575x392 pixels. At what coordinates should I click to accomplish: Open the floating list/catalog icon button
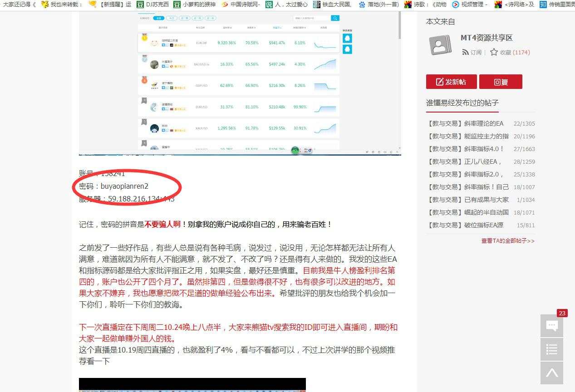coord(552,349)
